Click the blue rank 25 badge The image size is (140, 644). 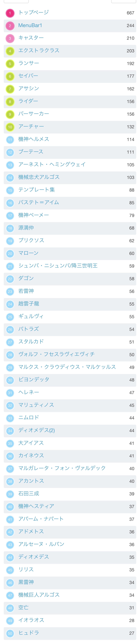[10, 317]
